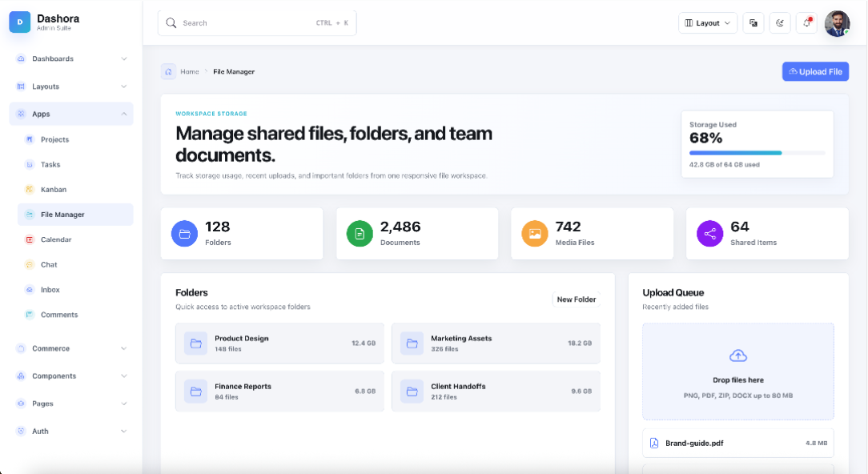Click the green Documents stat icon
868x474 pixels.
[x=360, y=234]
